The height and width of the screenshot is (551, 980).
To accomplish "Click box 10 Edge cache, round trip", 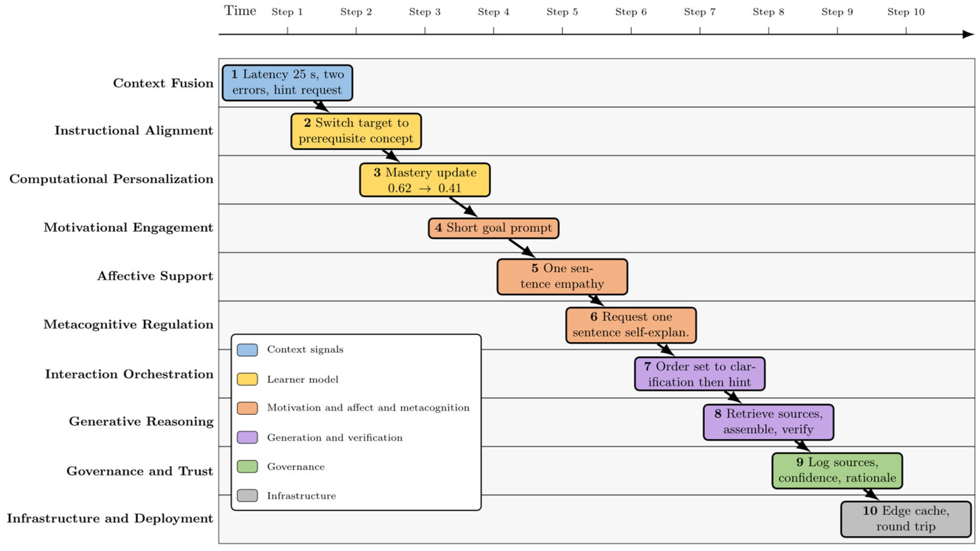I will pos(906,519).
